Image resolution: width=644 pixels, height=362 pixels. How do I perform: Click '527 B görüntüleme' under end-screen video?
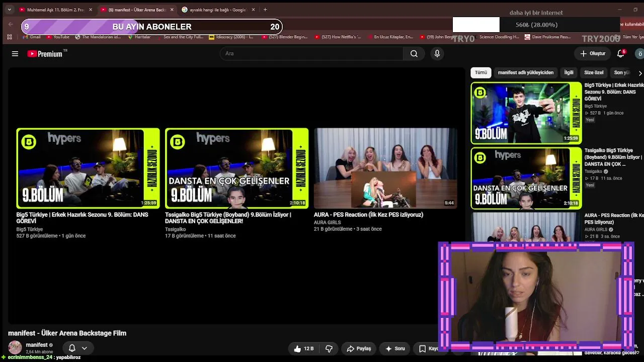pos(37,236)
